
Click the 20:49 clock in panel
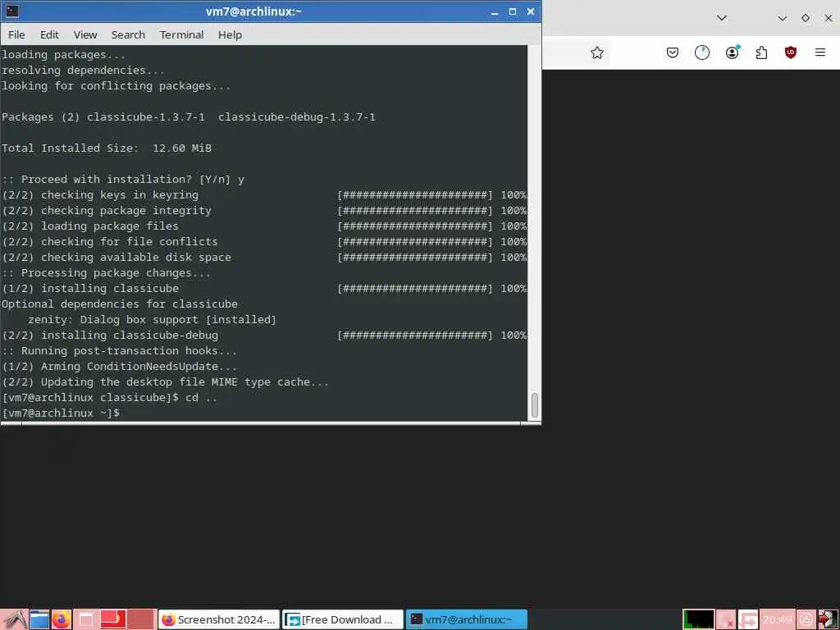(x=778, y=620)
